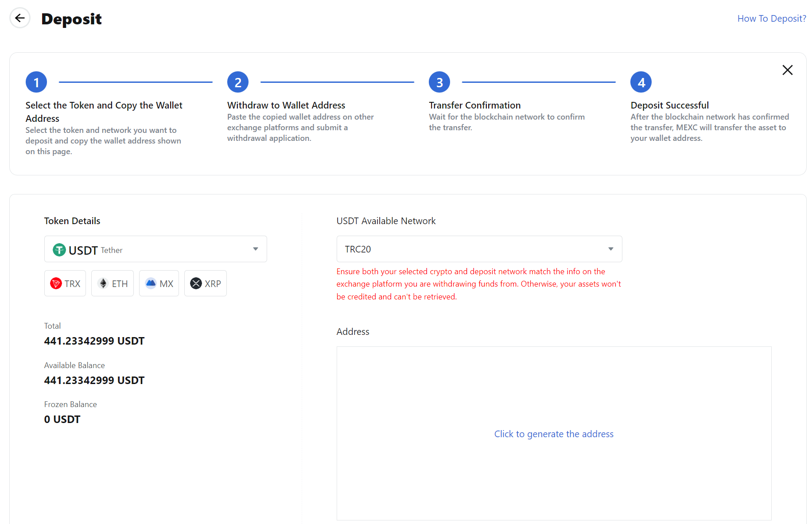The width and height of the screenshot is (812, 524).
Task: Go back using the arrow button
Action: [20, 18]
